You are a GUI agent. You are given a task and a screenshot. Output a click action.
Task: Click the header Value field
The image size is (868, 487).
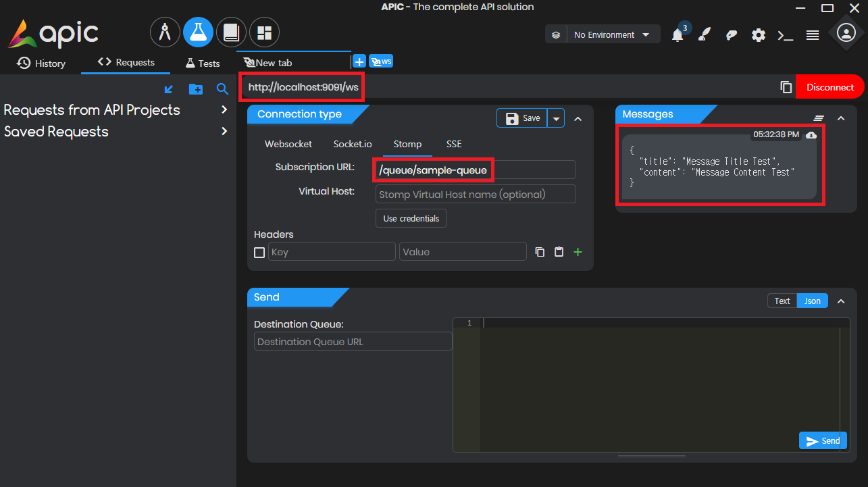tap(463, 252)
